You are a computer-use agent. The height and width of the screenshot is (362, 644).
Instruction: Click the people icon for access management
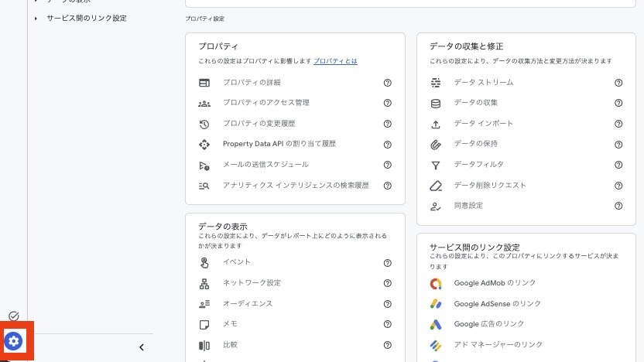tap(204, 104)
